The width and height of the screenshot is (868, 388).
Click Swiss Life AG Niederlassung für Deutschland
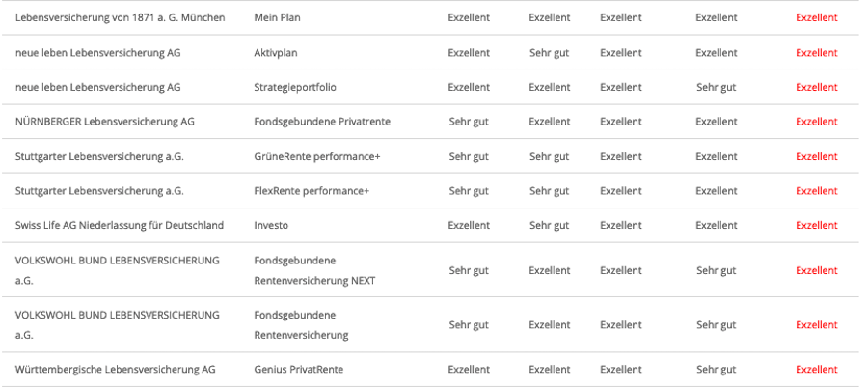click(120, 226)
